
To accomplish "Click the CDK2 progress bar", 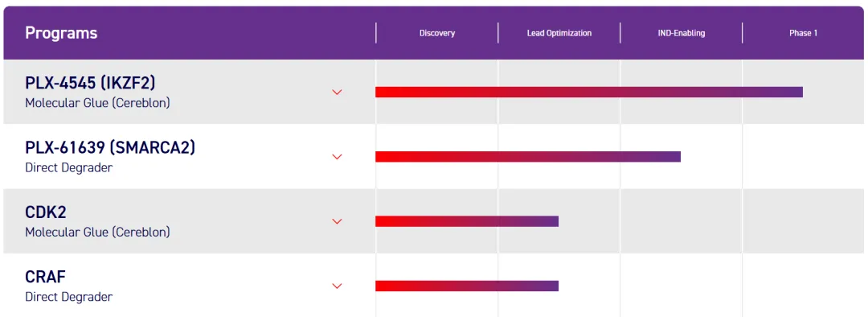I will click(x=467, y=222).
